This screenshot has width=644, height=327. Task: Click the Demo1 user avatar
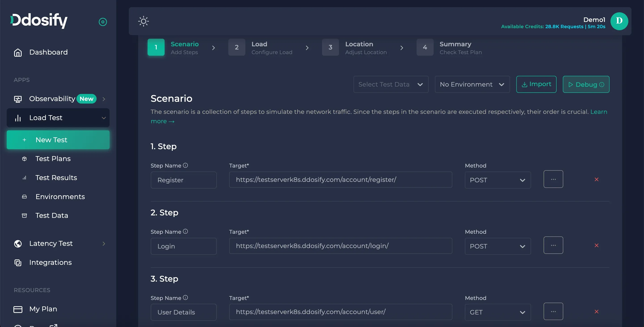[x=619, y=21]
